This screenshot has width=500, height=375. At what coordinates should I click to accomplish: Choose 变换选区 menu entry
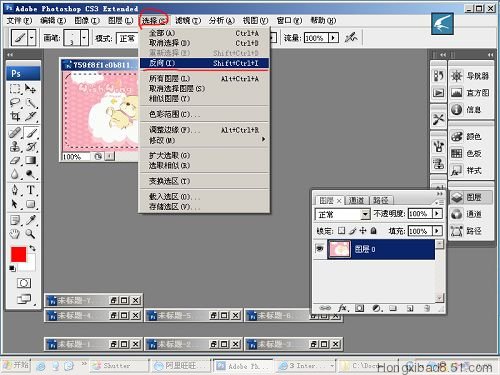[x=204, y=181]
